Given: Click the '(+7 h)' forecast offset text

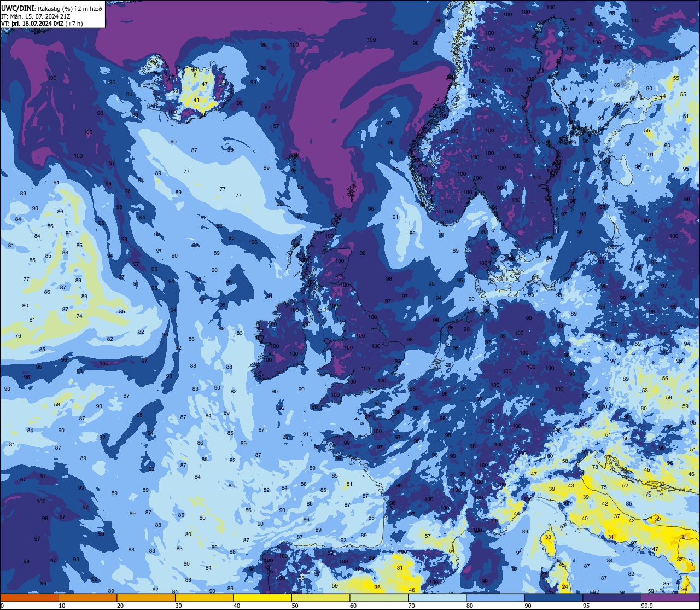Looking at the screenshot, I should click(74, 24).
